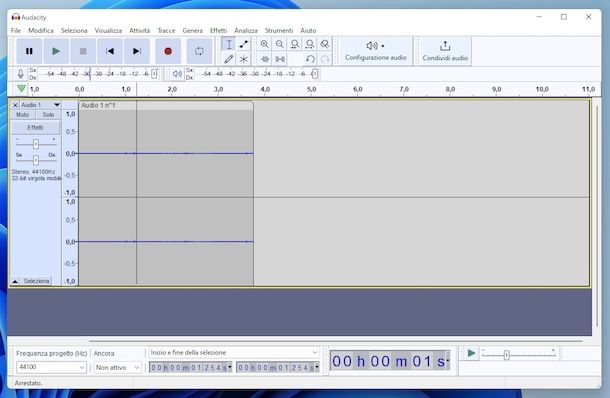Viewport: 610px width, 398px height.
Task: Click the 5,0 mark on timeline ruler
Action: (x=312, y=89)
